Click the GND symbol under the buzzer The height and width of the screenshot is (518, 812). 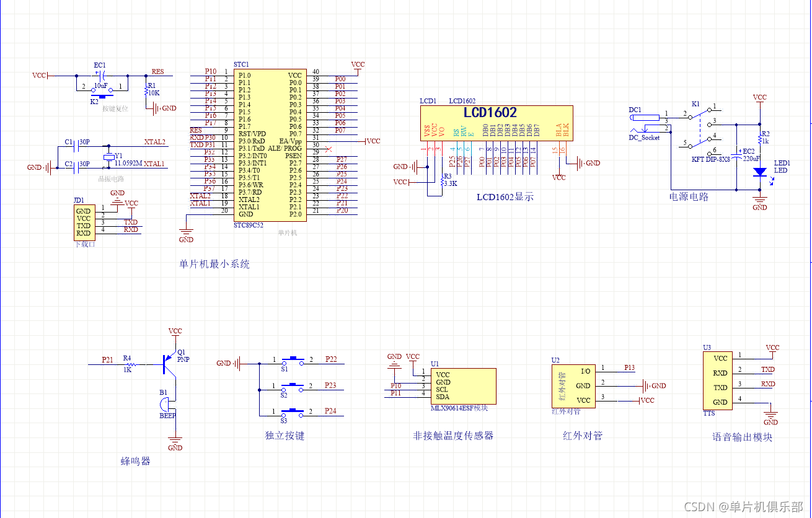tap(175, 444)
